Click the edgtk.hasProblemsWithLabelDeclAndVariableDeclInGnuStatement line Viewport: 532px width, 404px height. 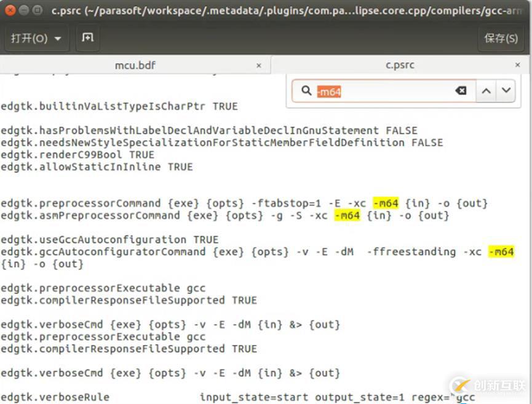(209, 130)
